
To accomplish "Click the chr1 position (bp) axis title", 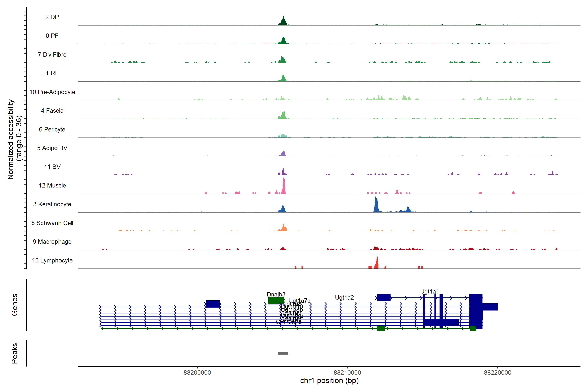I will [x=329, y=381].
